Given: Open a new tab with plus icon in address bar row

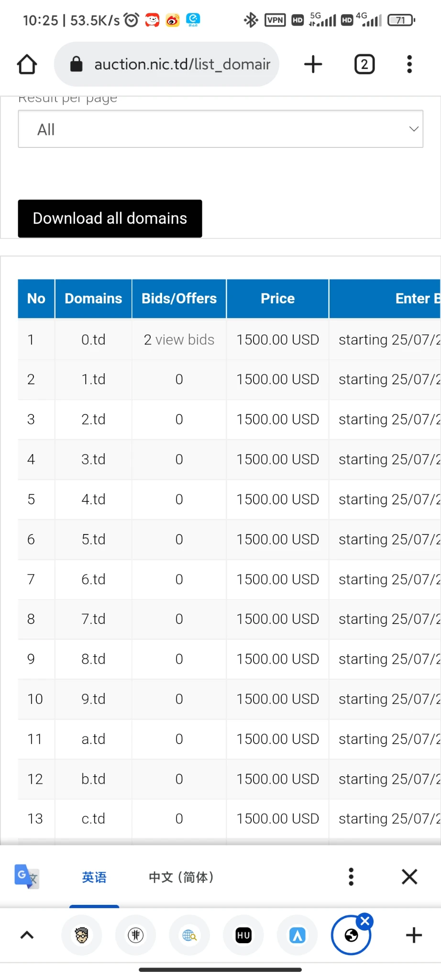Looking at the screenshot, I should (313, 64).
